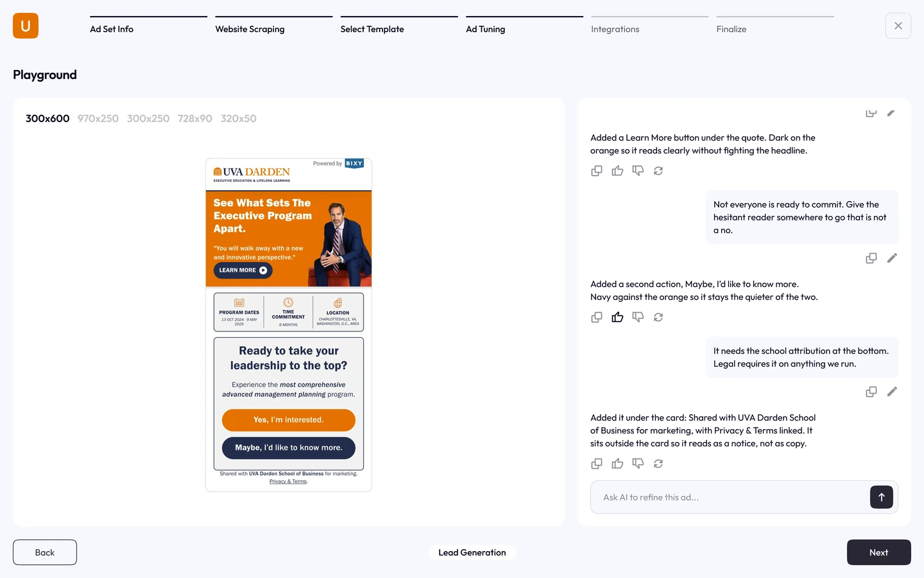Switch to the 970x250 ad size

click(98, 119)
